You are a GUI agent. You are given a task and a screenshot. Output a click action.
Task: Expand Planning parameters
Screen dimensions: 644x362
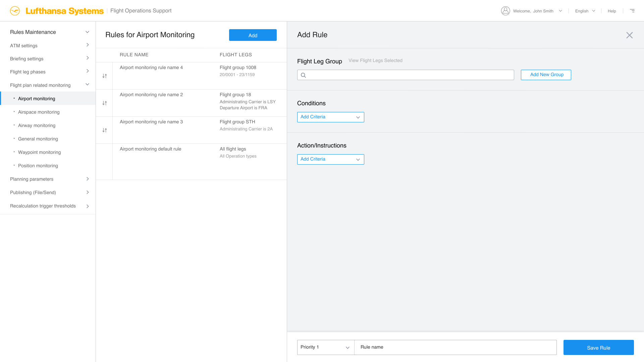(x=88, y=179)
